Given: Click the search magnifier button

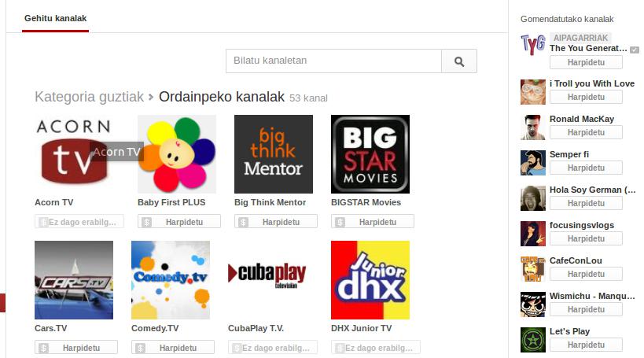Looking at the screenshot, I should tap(459, 61).
